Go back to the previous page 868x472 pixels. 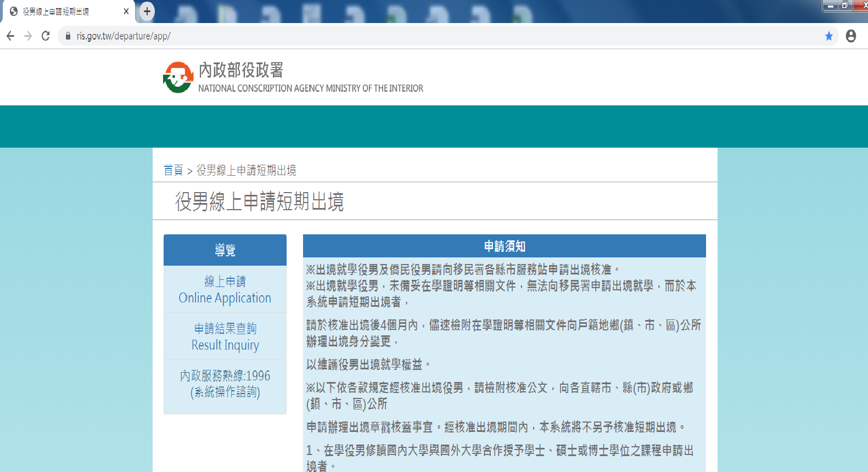tap(10, 36)
